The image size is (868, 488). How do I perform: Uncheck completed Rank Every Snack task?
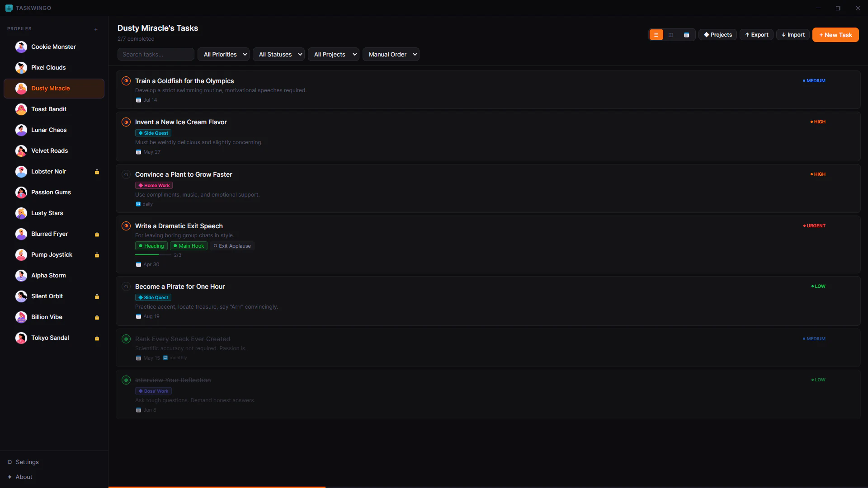click(x=126, y=339)
